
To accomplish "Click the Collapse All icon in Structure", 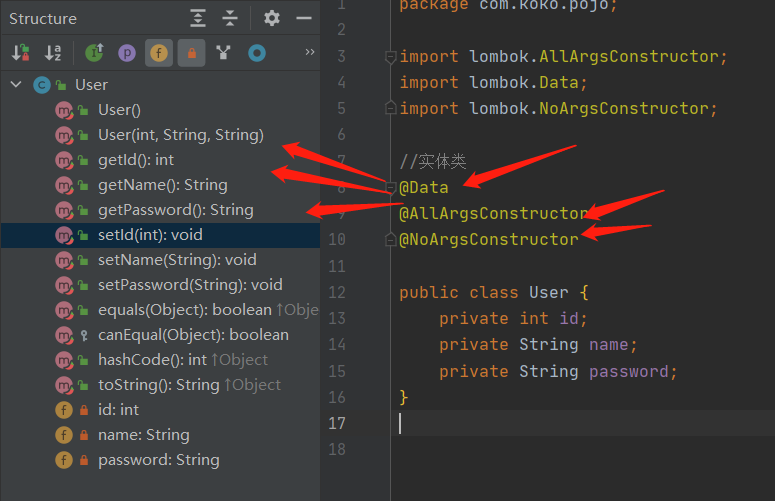I will (230, 18).
